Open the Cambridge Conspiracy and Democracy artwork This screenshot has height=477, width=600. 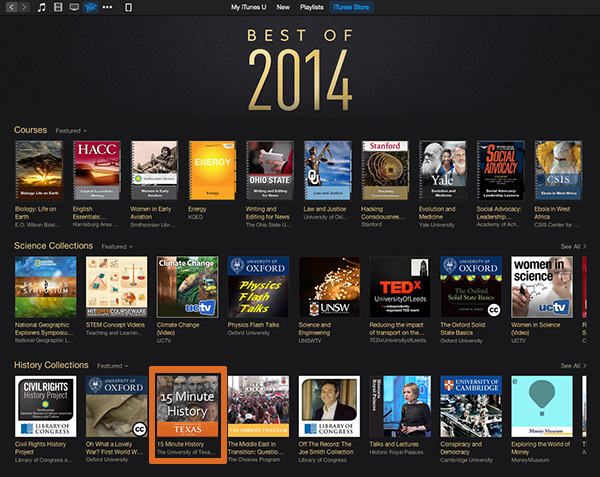[x=471, y=406]
